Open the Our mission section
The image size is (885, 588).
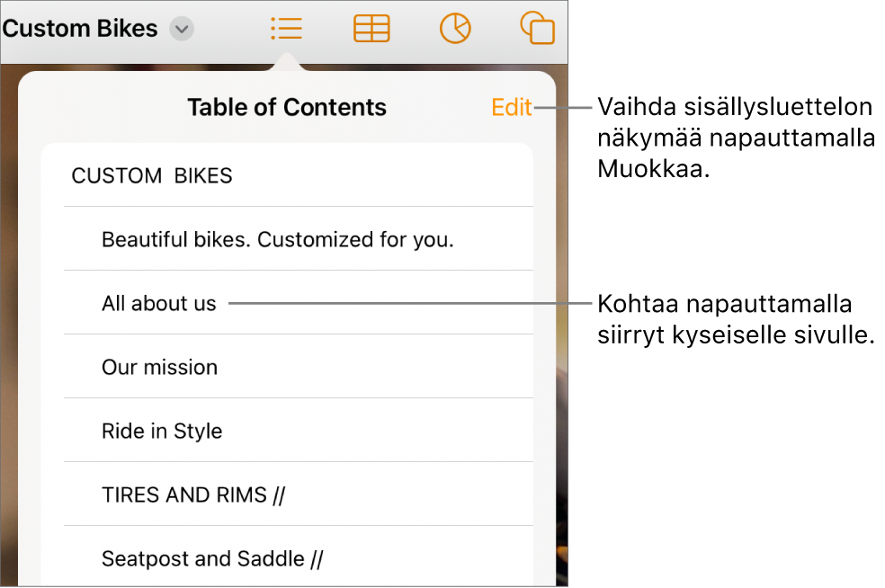click(x=159, y=367)
